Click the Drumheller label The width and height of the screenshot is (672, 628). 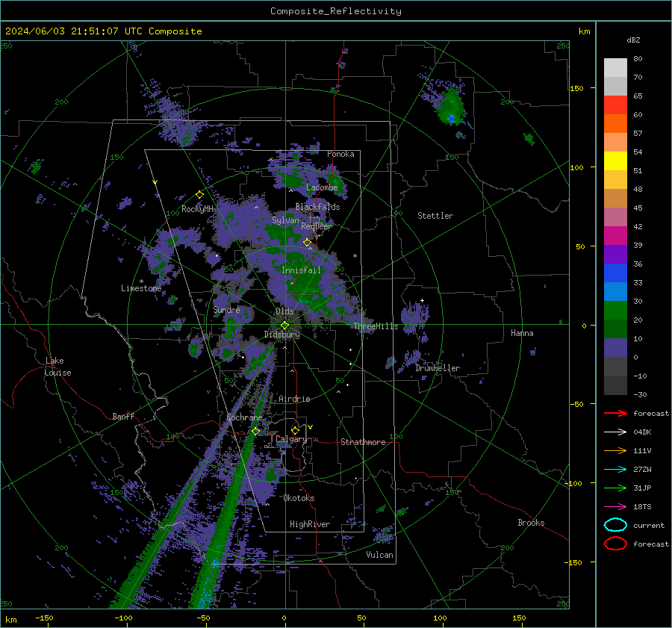438,368
